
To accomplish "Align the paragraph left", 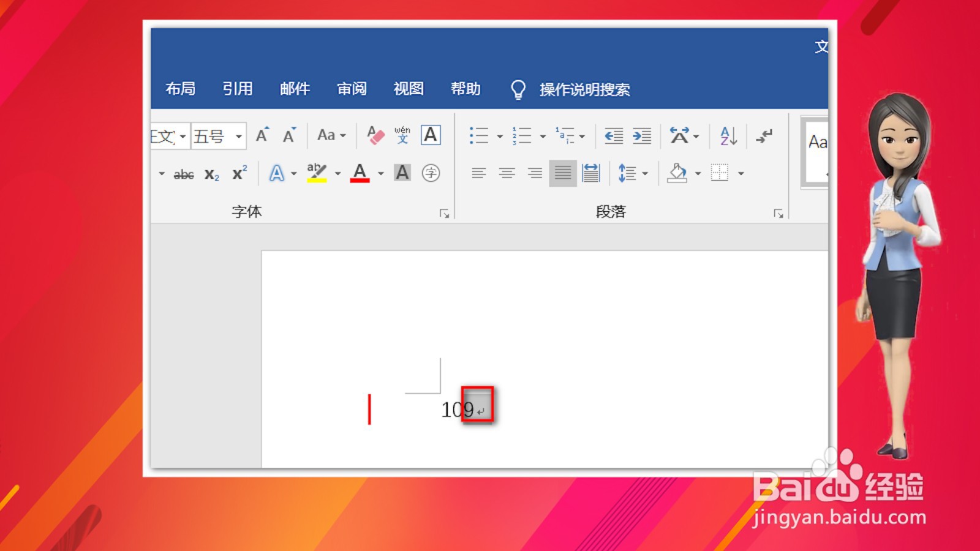I will (x=479, y=173).
